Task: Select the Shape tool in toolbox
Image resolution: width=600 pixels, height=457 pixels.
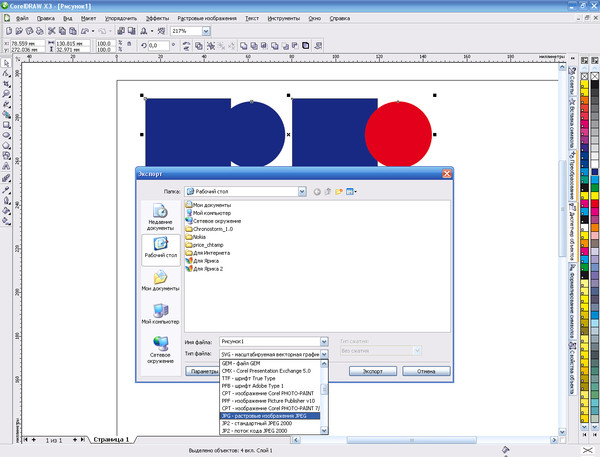Action: point(6,73)
